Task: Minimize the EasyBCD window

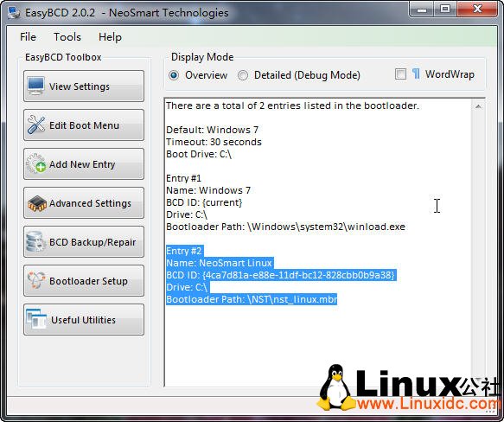Action: pos(421,10)
